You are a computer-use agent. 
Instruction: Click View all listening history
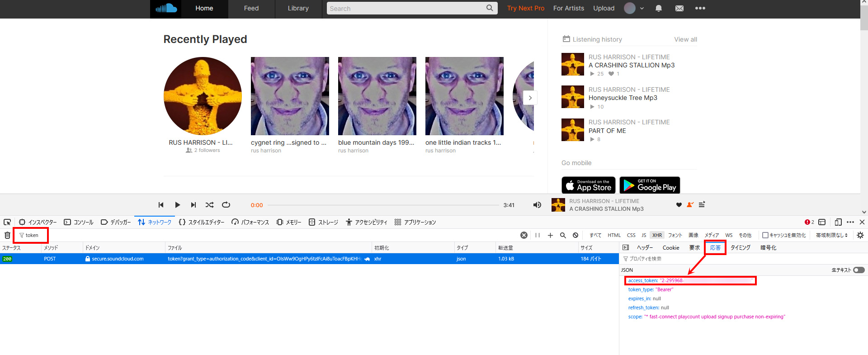[685, 39]
